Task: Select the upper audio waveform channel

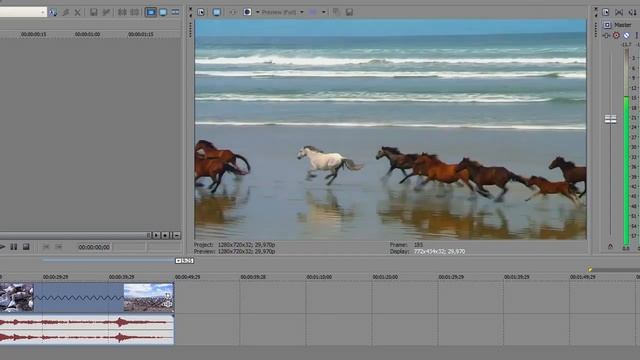Action: point(87,322)
